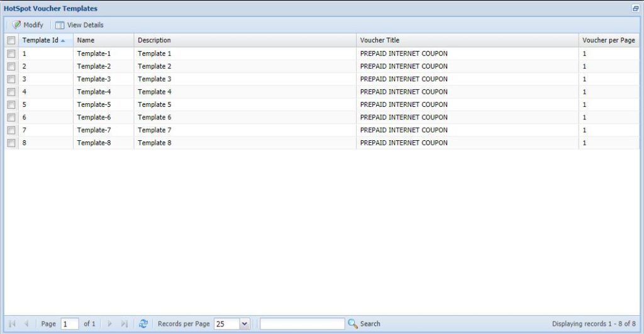Select the checkbox for Template-5 row
Image resolution: width=644 pixels, height=334 pixels.
(x=11, y=105)
